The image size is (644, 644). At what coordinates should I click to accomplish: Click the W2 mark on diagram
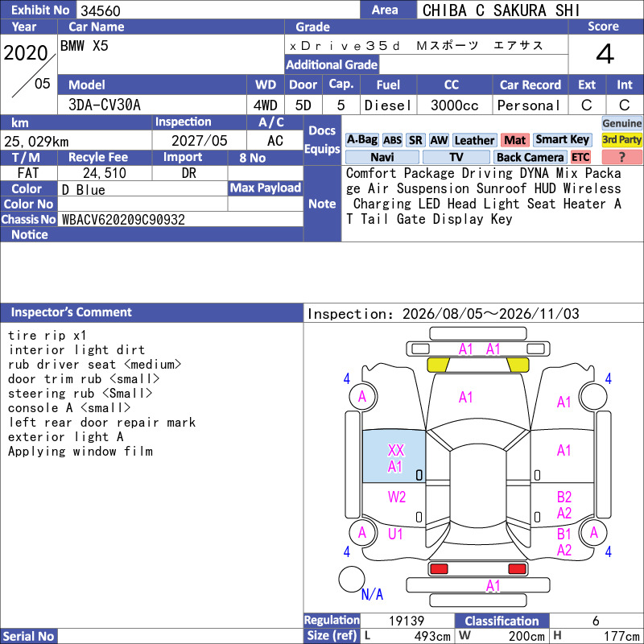point(397,497)
